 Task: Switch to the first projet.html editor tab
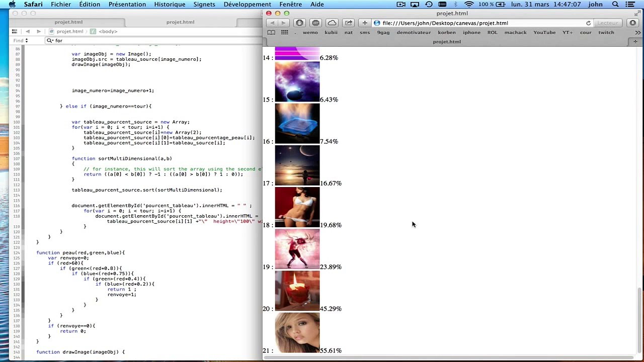coord(68,22)
